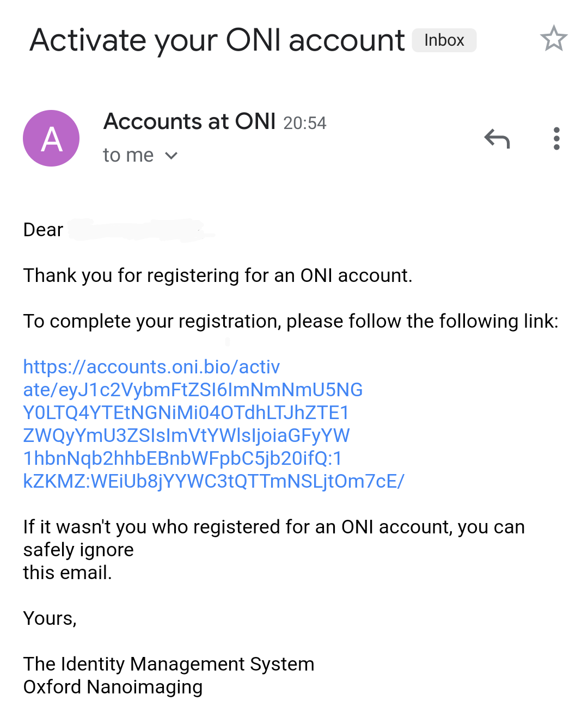Viewport: 588px width, 719px height.
Task: Click the link line starting with ZWQyYmU3
Action: (x=186, y=435)
